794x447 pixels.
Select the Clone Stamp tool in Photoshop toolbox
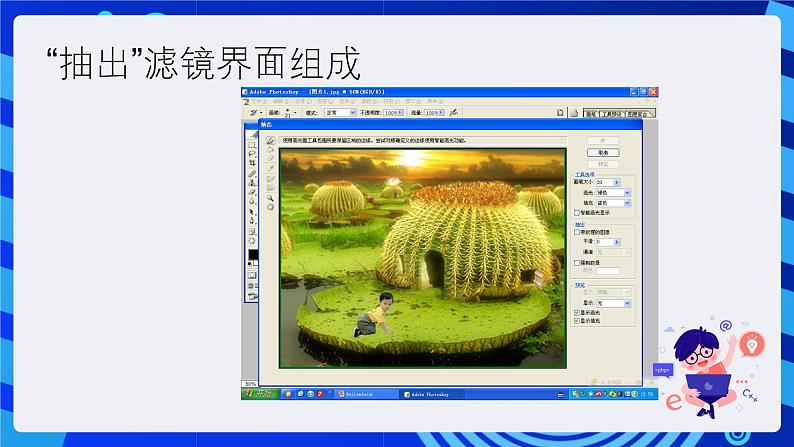(x=252, y=183)
